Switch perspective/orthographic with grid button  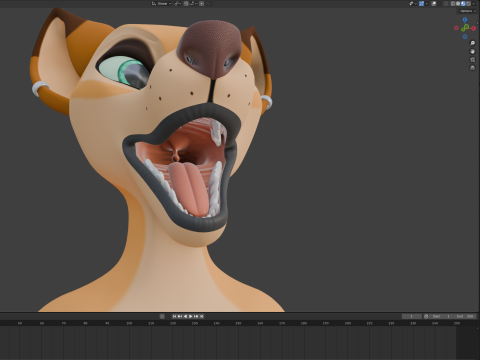click(x=472, y=68)
